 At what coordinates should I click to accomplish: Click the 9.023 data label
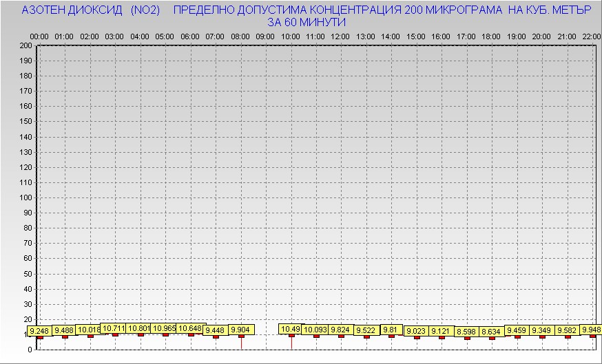(416, 331)
